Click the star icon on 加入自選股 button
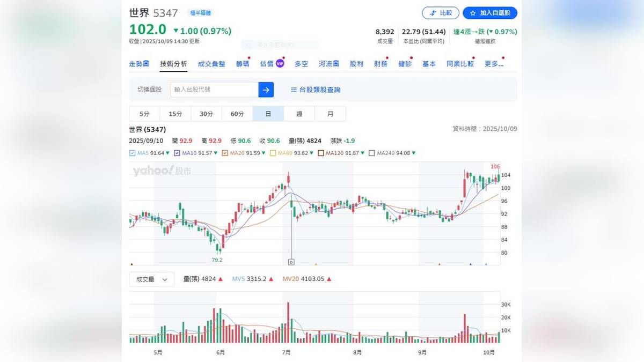Image resolution: width=644 pixels, height=362 pixels. pos(473,13)
